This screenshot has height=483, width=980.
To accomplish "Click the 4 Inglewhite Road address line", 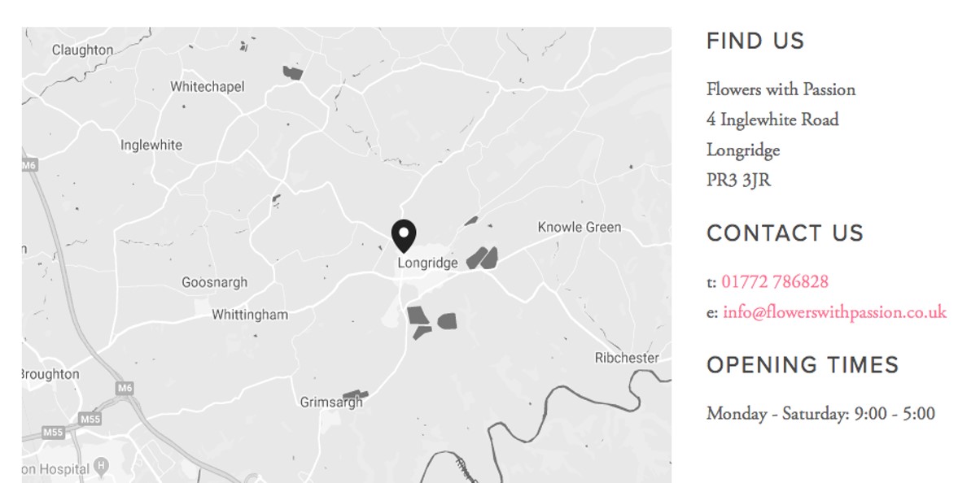I will [x=772, y=120].
